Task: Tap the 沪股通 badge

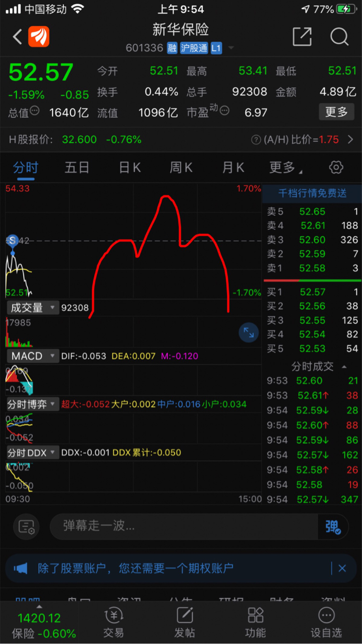Action: click(194, 48)
